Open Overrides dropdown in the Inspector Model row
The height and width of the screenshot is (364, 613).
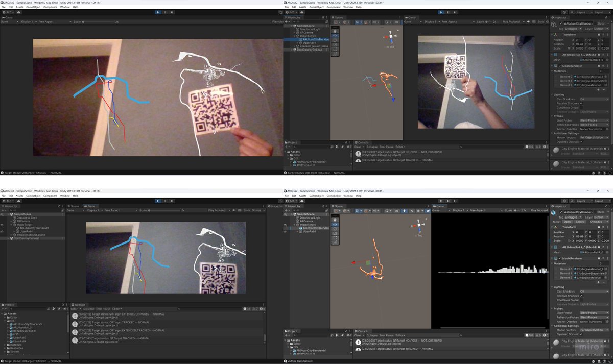point(599,222)
